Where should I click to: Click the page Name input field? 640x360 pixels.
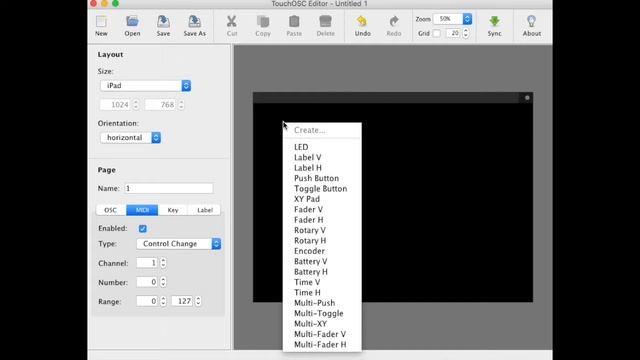click(169, 188)
